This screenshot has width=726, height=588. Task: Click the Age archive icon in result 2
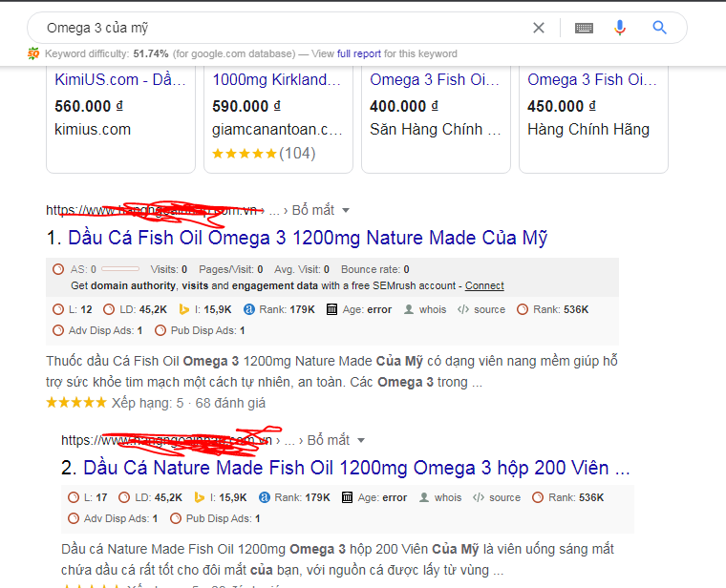pos(347,497)
